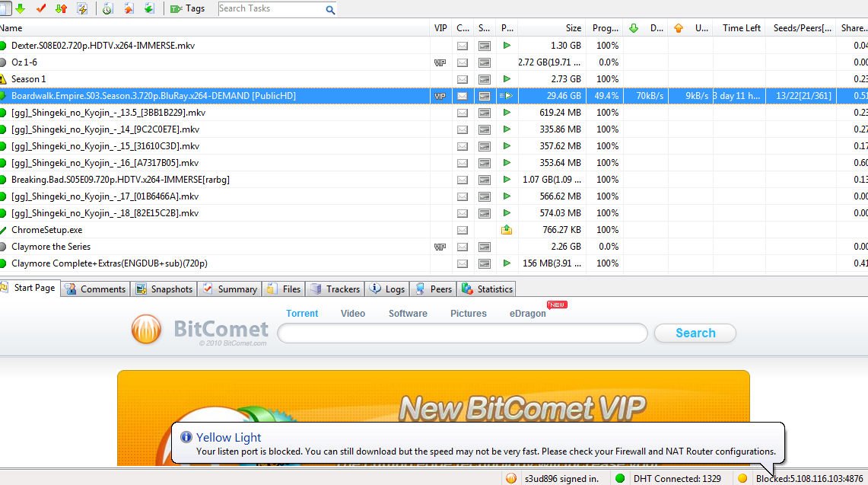Screen dimensions: 868x485
Task: Select the ChromeSetup.exe task row
Action: [x=434, y=230]
